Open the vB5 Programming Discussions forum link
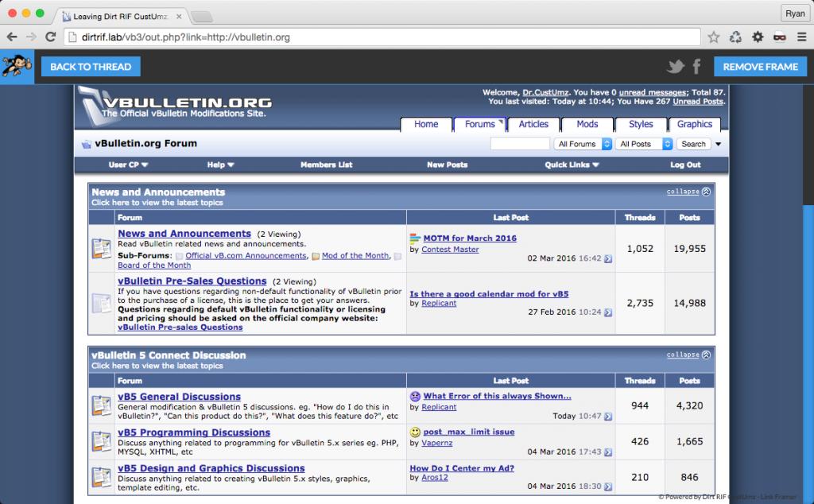814x504 pixels. (x=194, y=432)
